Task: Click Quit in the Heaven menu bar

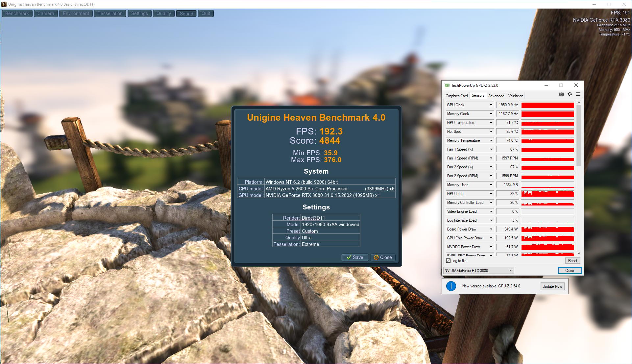Action: point(206,13)
